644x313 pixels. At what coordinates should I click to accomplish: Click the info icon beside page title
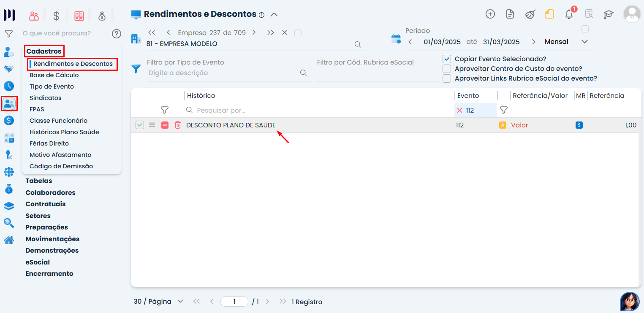[x=261, y=15]
